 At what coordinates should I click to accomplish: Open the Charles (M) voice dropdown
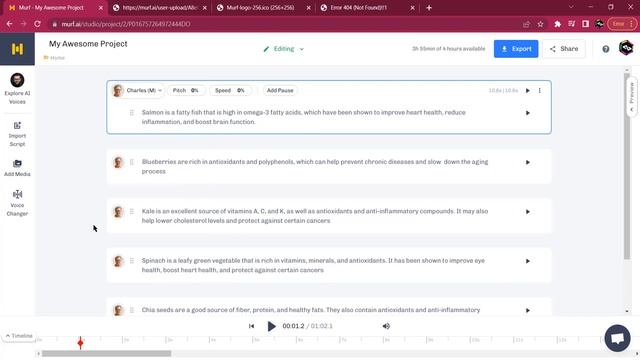tap(138, 91)
